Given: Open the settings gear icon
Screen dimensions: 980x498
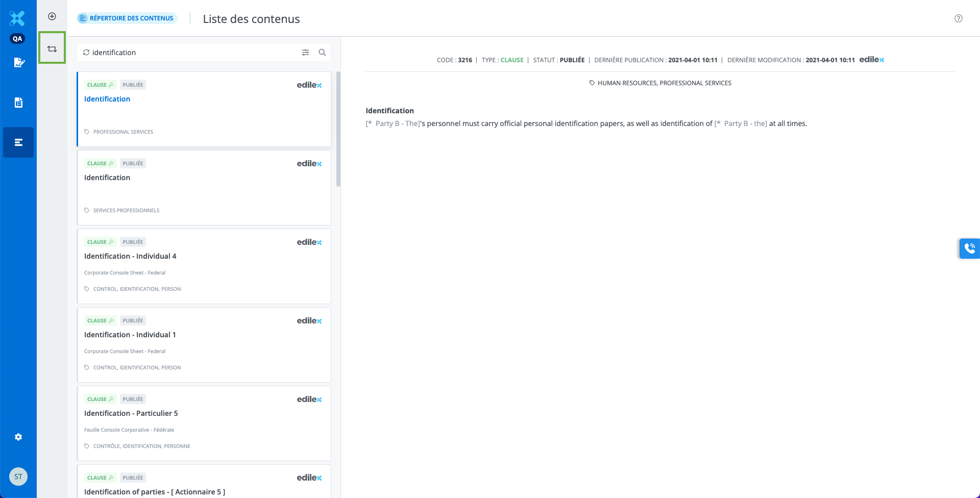Looking at the screenshot, I should coord(18,437).
